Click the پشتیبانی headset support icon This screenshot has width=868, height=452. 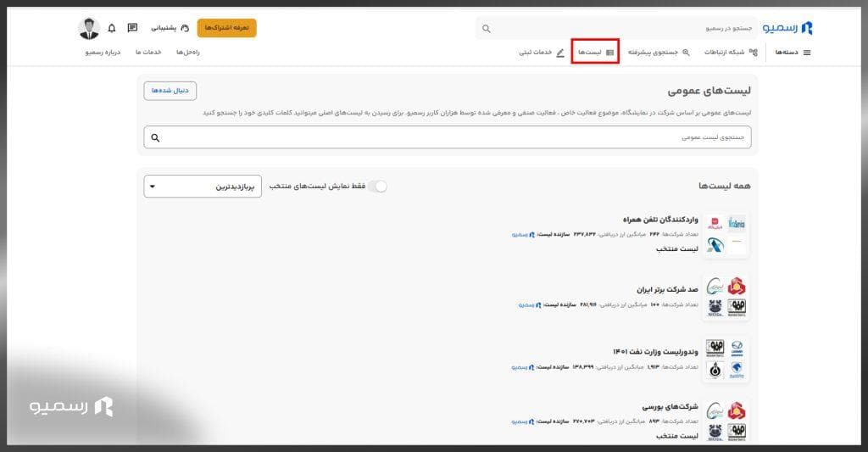(185, 28)
